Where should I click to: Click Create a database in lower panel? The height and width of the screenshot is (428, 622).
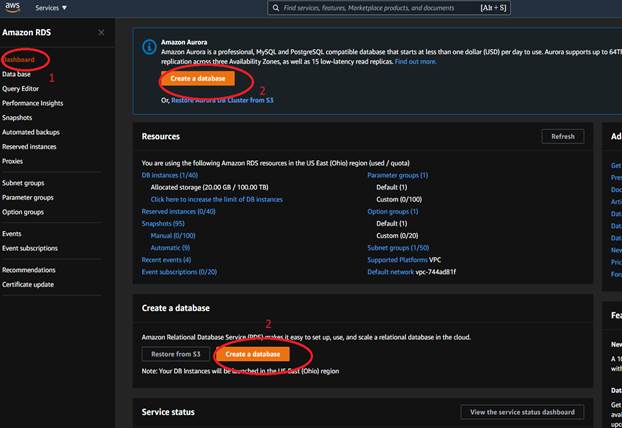tap(253, 354)
